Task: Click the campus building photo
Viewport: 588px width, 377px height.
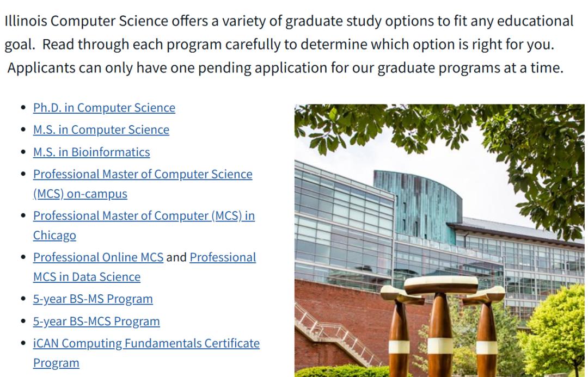Action: 439,240
